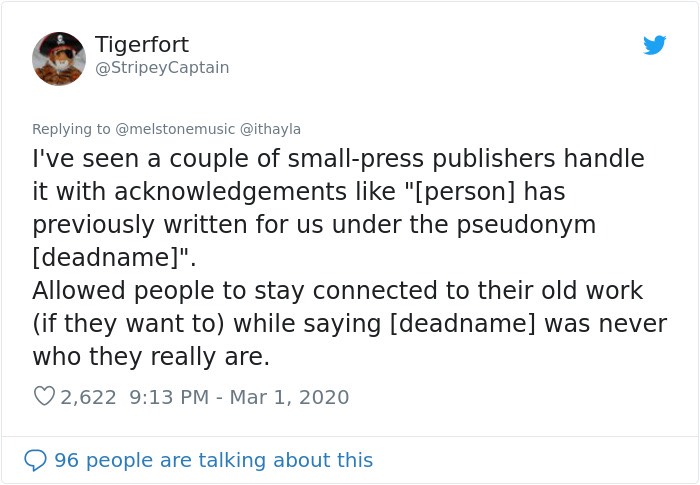Like the tweet with the heart icon

click(x=44, y=396)
